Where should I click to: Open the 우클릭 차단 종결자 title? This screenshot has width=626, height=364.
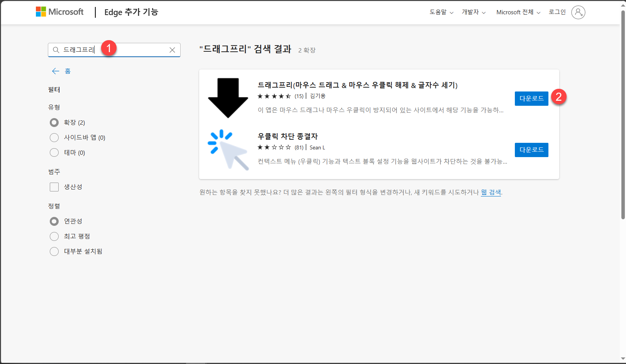coord(288,136)
